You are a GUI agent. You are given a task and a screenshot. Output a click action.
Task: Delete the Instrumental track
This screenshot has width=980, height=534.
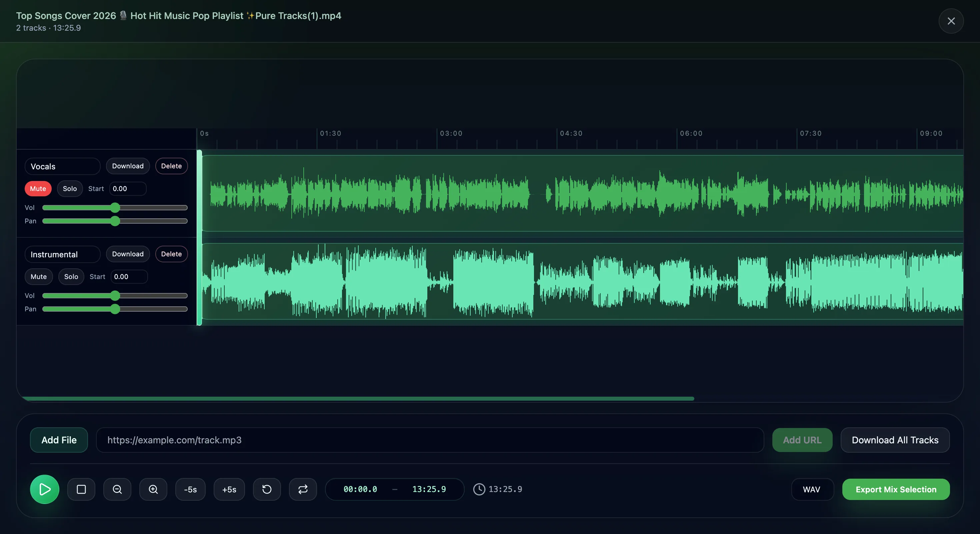coord(171,254)
